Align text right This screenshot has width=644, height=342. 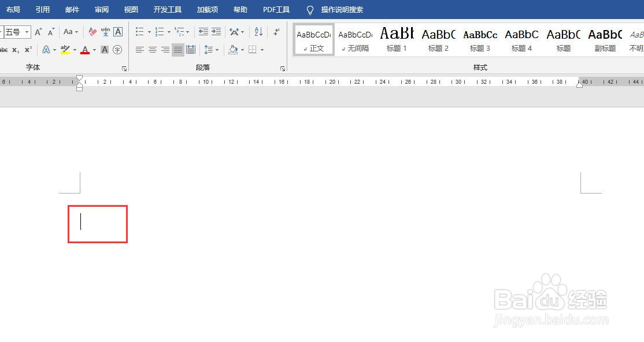pos(165,50)
